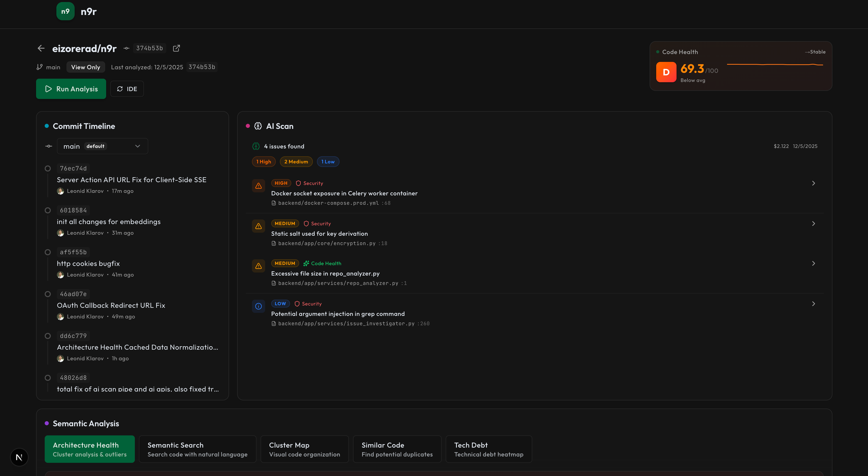Click the Run Analysis button
Screen dimensions: 868x476
pos(71,89)
